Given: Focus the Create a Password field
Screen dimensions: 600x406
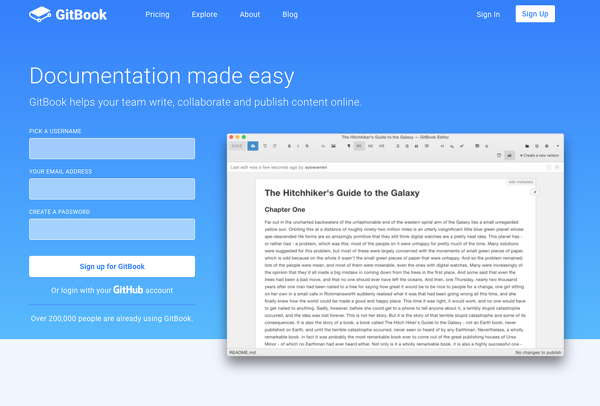Looking at the screenshot, I should pyautogui.click(x=112, y=229).
